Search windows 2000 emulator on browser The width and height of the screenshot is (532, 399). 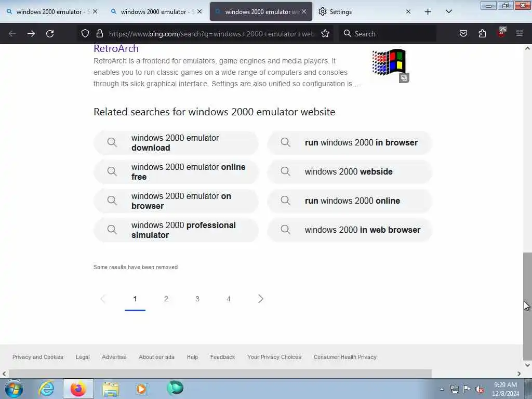pos(176,201)
